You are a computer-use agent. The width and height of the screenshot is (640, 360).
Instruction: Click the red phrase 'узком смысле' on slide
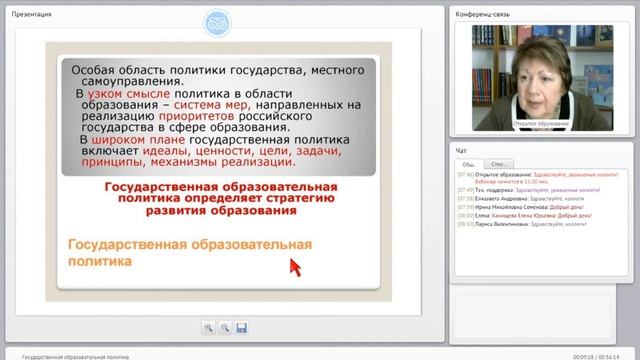pyautogui.click(x=129, y=93)
